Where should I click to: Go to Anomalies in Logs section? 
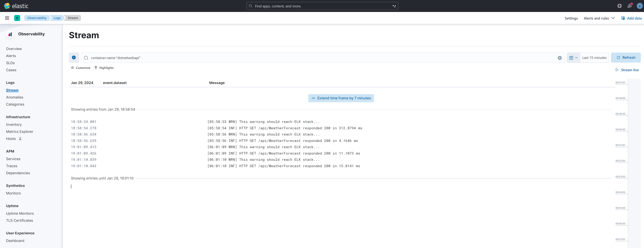point(14,97)
